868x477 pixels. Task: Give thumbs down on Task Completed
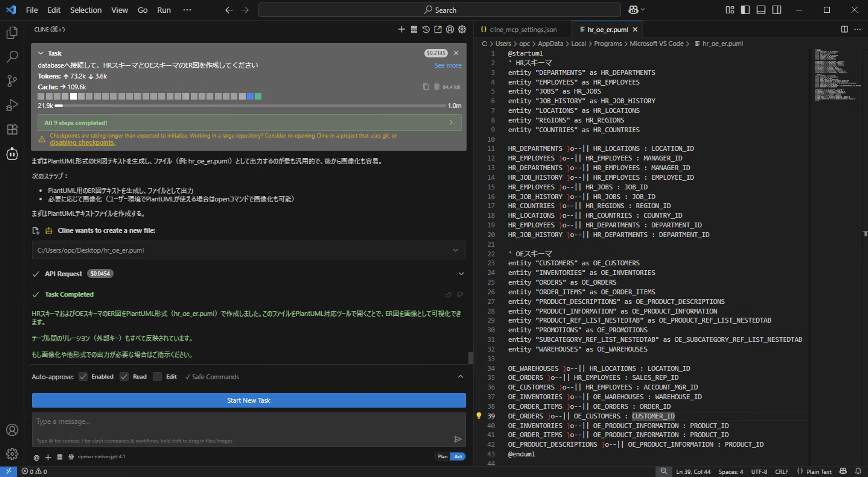pos(460,295)
